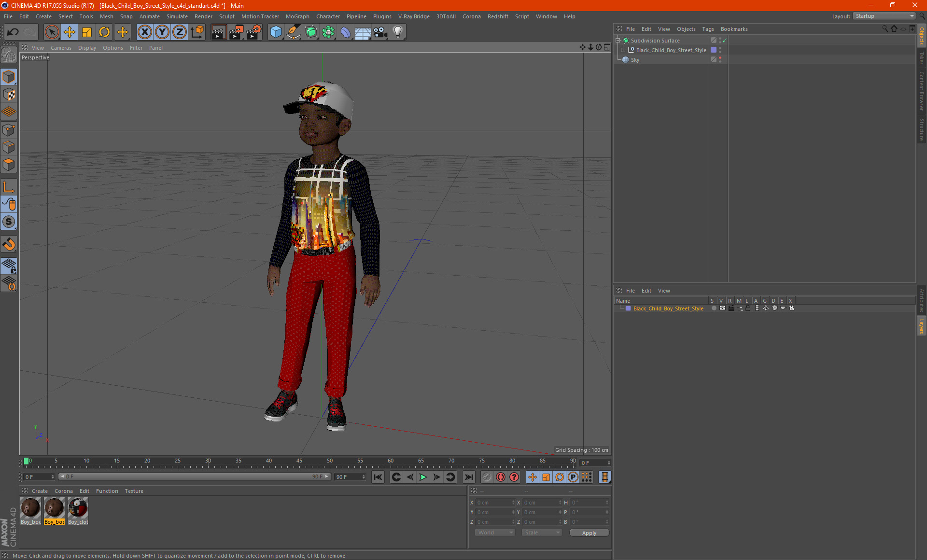Expand the Black_Child_Boy_Street_Style object
The image size is (927, 560).
tap(623, 50)
